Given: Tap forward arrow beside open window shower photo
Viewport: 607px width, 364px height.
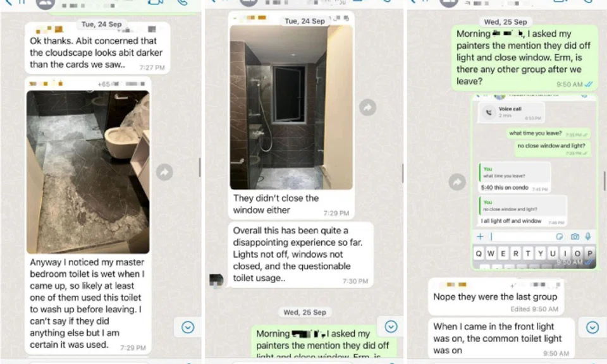Looking at the screenshot, I should [x=367, y=107].
